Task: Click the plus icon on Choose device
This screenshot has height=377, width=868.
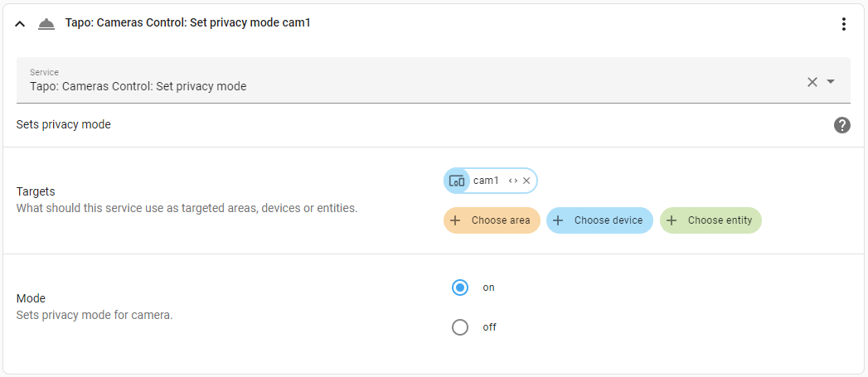Action: tap(558, 220)
